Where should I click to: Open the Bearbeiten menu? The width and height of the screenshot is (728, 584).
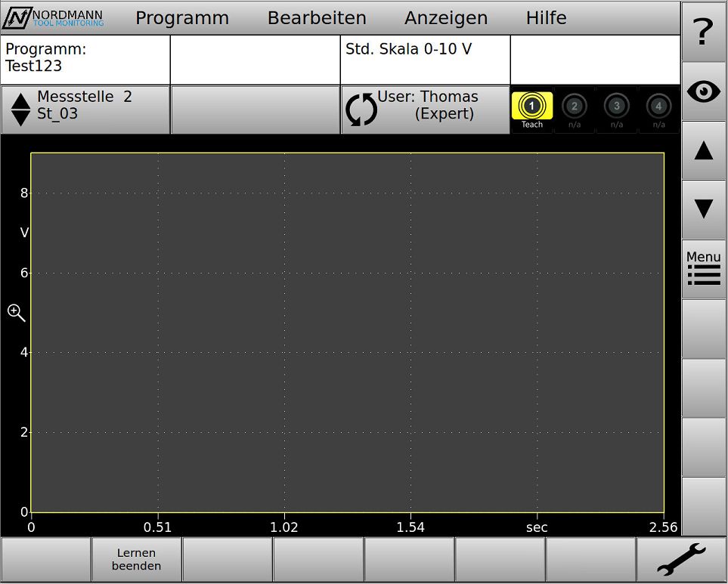(x=317, y=18)
